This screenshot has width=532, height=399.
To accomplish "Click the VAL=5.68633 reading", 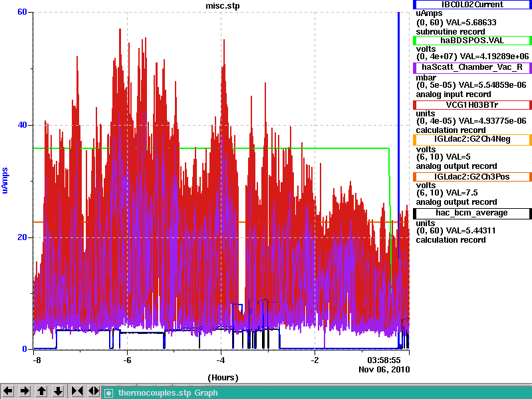I will tap(471, 23).
